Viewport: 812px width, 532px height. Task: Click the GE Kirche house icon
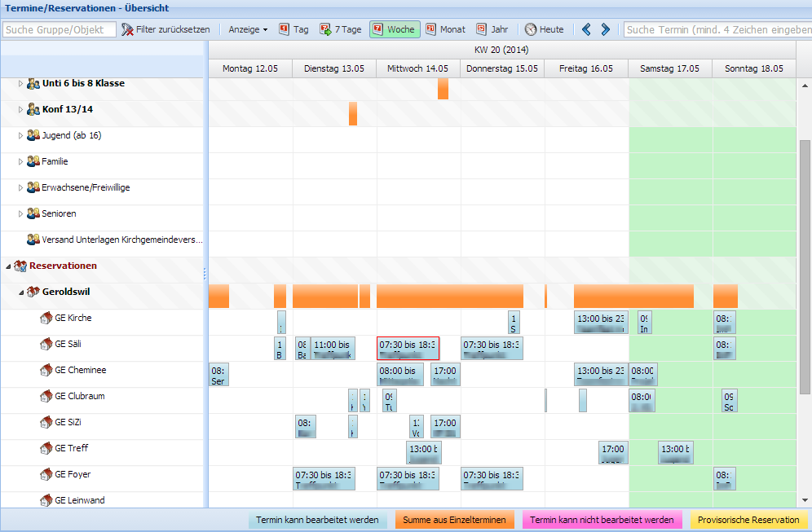[x=46, y=318]
